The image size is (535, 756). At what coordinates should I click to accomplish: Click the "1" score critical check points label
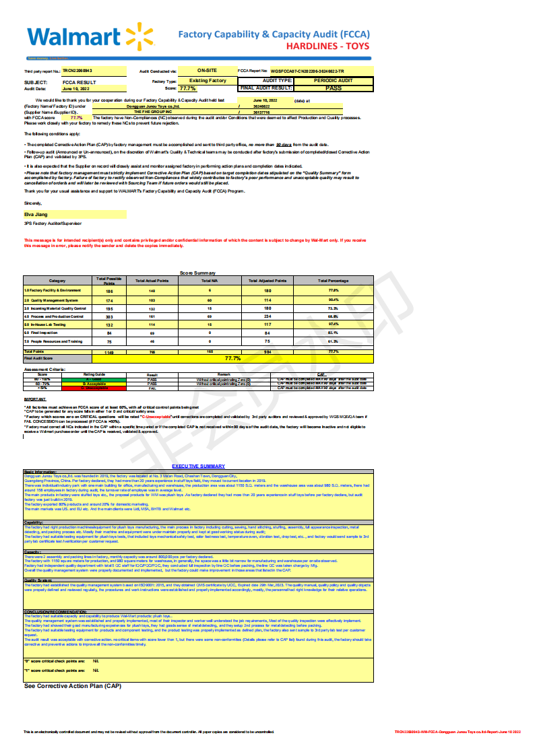(55, 671)
